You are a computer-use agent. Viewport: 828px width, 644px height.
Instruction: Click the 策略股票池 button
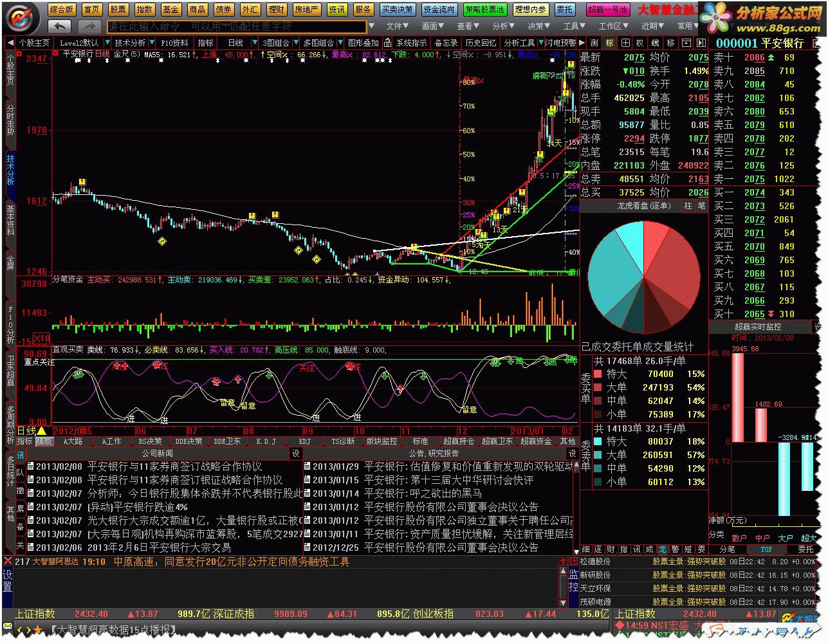(x=486, y=10)
